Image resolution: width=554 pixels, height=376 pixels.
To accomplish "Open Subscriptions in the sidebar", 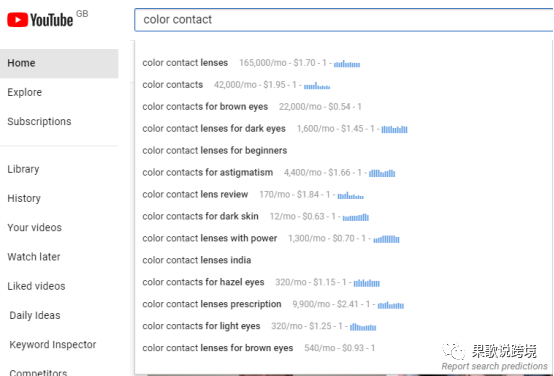I will tap(39, 122).
